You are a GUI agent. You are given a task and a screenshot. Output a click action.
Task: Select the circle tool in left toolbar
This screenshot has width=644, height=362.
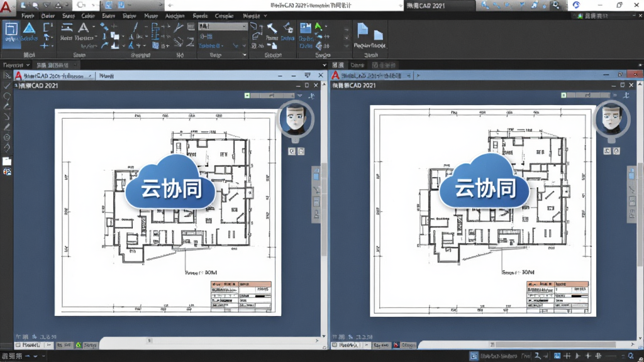pyautogui.click(x=6, y=96)
